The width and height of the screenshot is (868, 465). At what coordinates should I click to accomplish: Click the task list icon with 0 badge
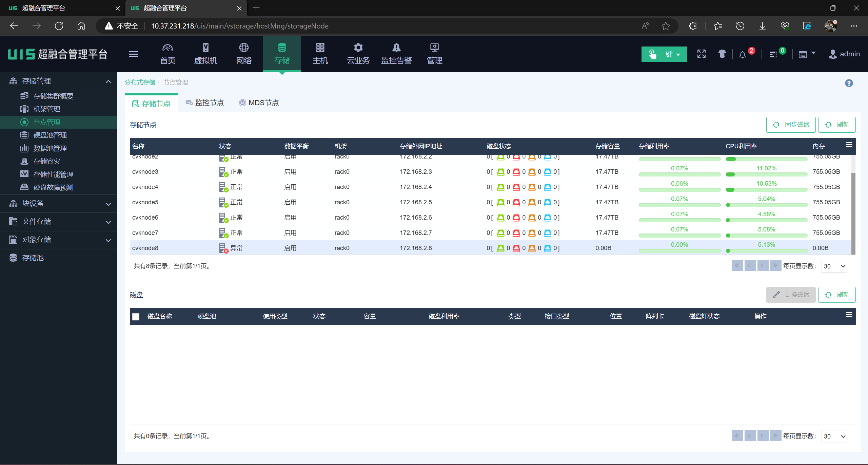(773, 55)
